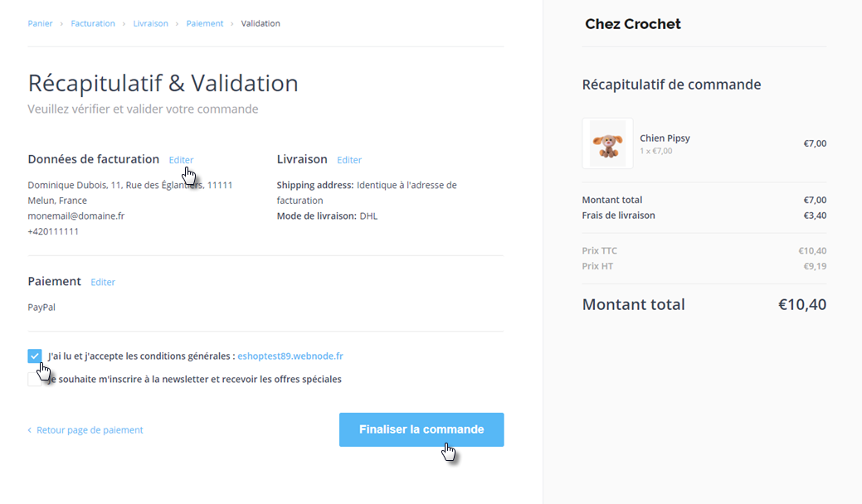Click Editer next to Livraison heading

349,160
